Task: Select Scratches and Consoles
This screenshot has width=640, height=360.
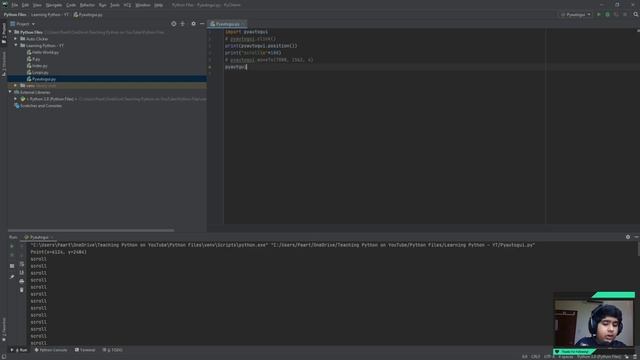Action: [x=38, y=106]
